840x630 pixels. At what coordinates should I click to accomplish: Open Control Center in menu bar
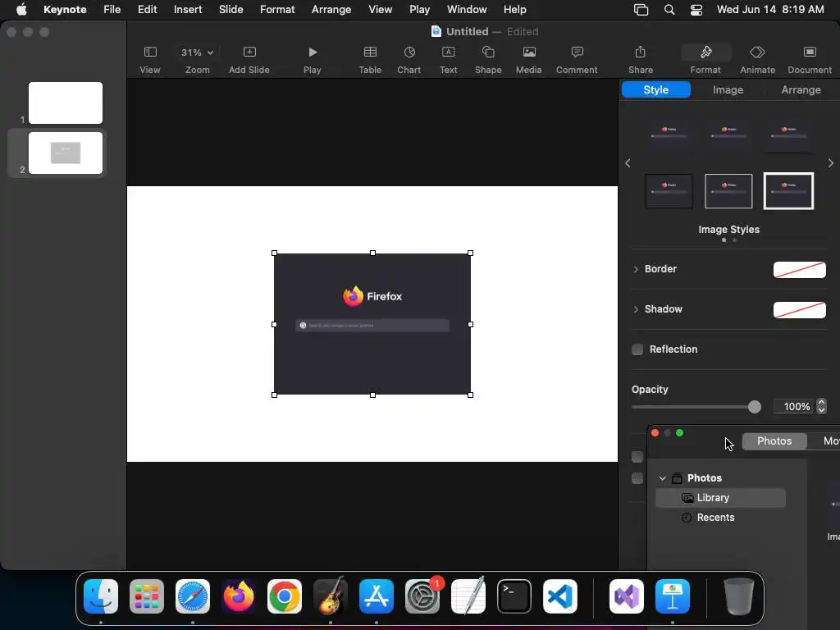pyautogui.click(x=696, y=10)
